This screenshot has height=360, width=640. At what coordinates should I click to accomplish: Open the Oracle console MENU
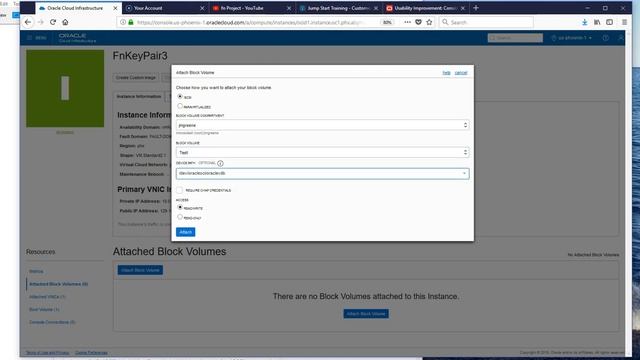[37, 38]
